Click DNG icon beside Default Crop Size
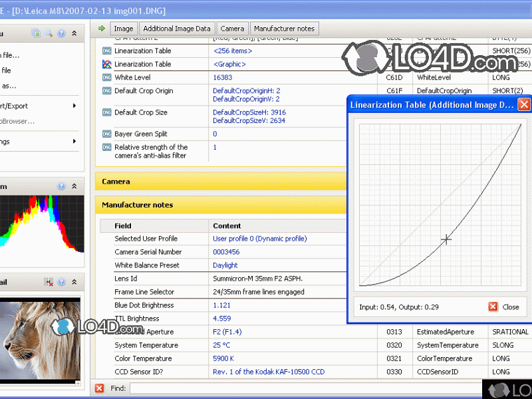532x399 pixels. (106, 112)
